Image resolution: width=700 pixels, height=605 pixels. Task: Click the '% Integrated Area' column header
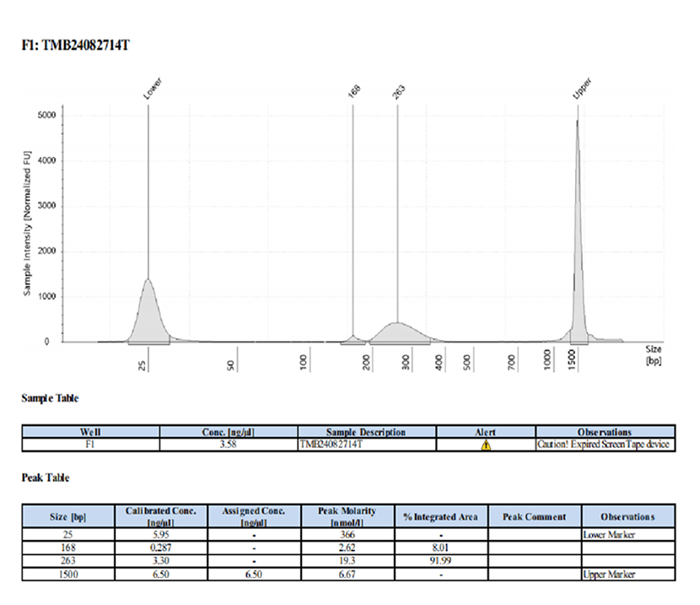click(x=440, y=517)
